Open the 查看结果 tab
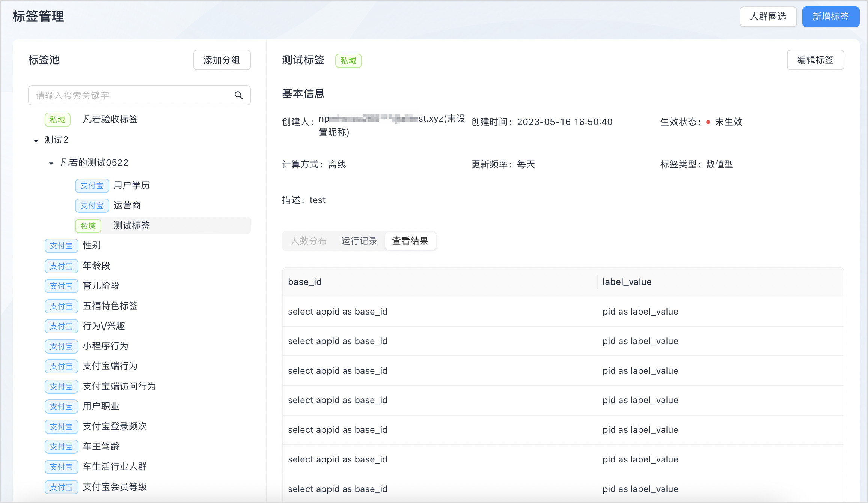Image resolution: width=868 pixels, height=503 pixels. click(x=410, y=241)
